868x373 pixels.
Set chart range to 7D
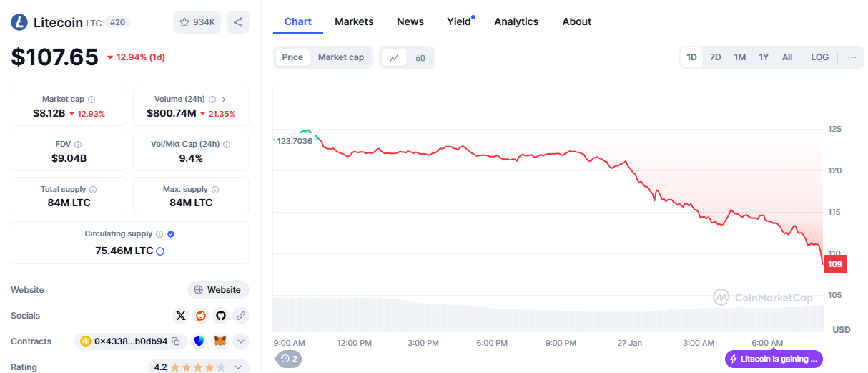(x=715, y=57)
